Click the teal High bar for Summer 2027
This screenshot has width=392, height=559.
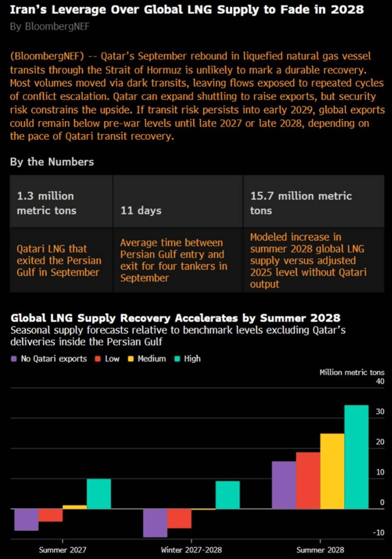coord(99,494)
